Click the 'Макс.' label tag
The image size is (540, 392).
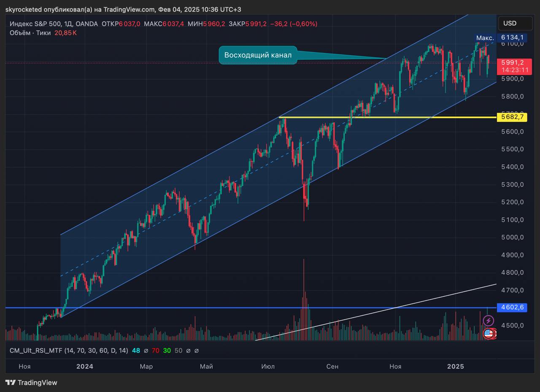coord(485,38)
